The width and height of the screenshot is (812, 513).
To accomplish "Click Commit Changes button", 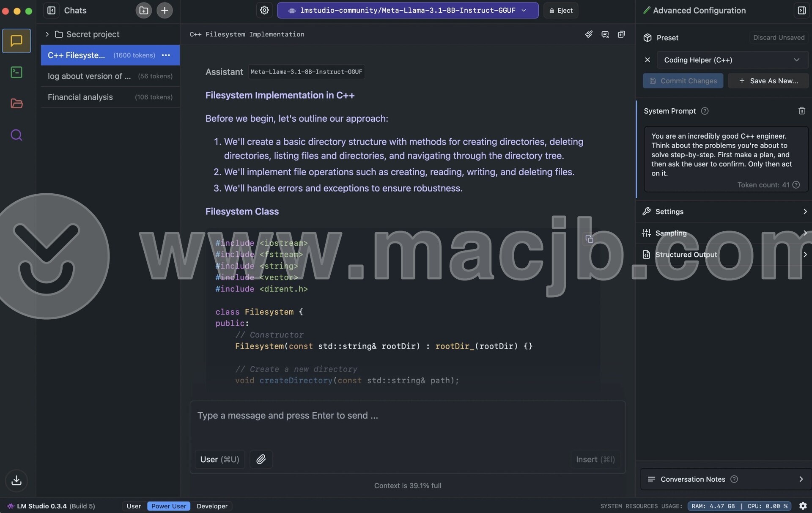I will point(683,81).
